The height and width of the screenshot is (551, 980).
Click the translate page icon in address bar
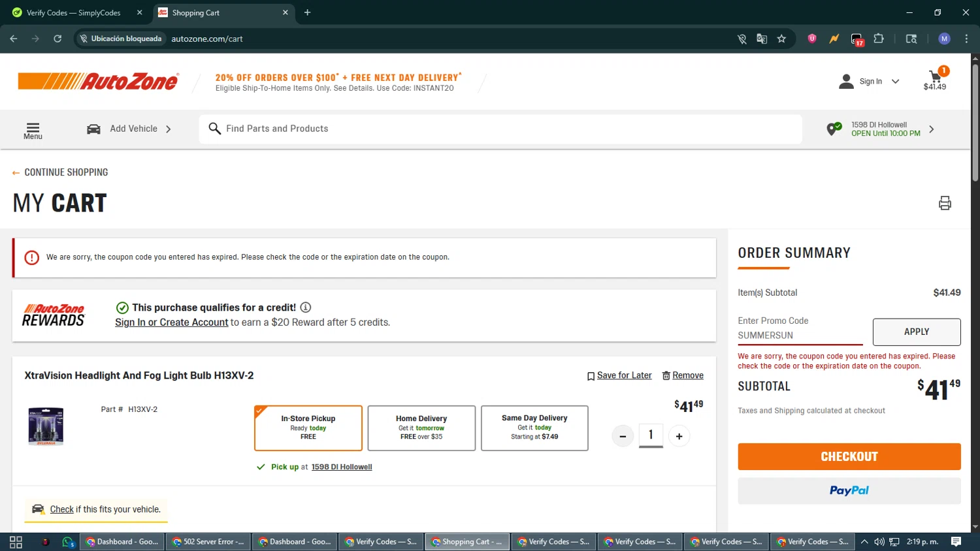762,39
